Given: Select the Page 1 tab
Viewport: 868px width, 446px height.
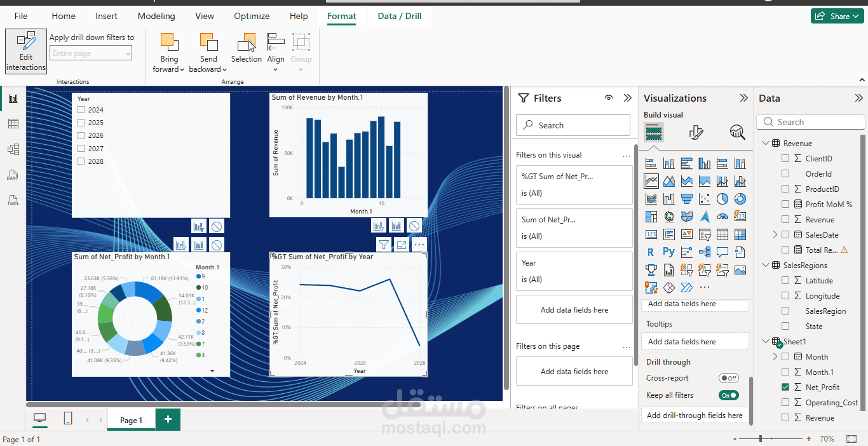Looking at the screenshot, I should point(131,420).
